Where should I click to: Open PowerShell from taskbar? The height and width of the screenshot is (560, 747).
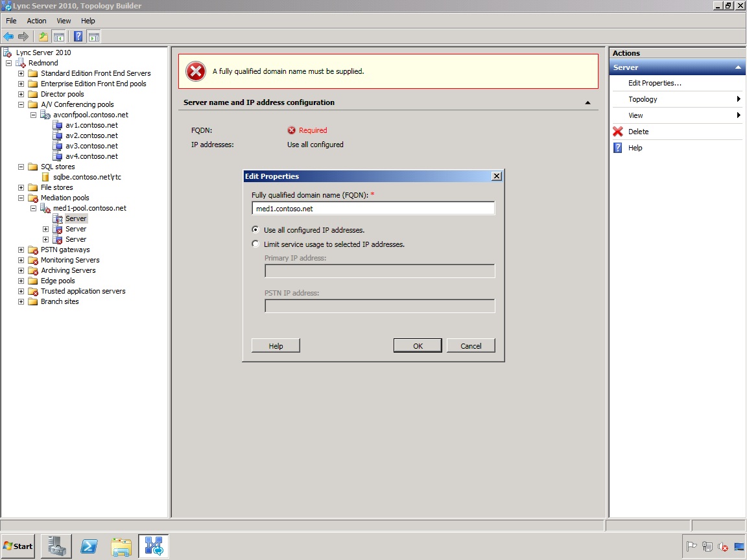89,546
